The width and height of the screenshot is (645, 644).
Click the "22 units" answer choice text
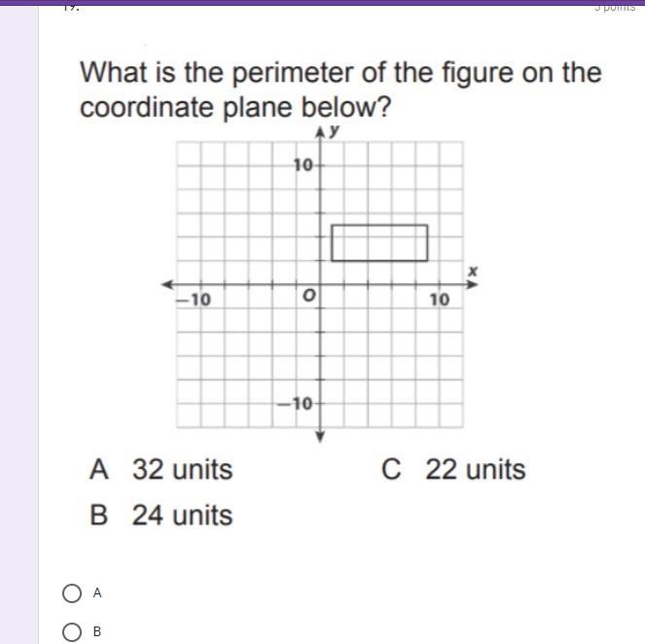pos(475,470)
